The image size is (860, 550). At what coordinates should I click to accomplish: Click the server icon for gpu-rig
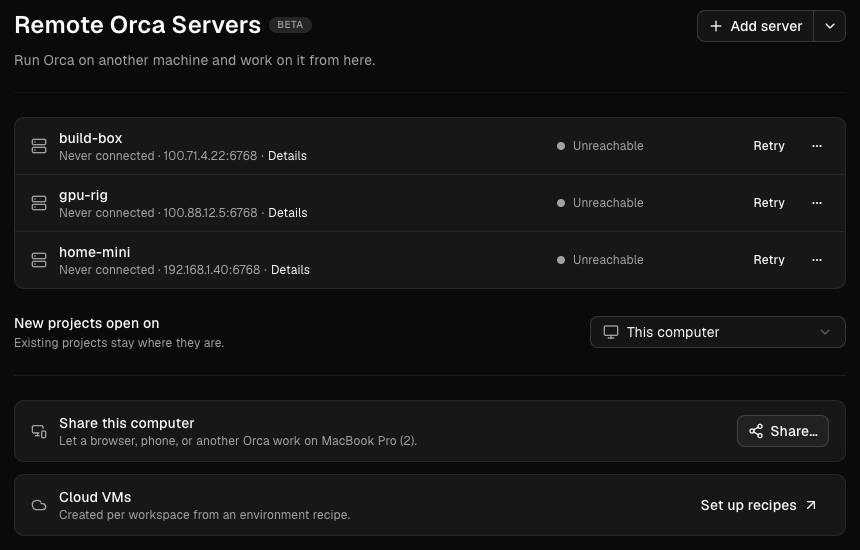(39, 203)
